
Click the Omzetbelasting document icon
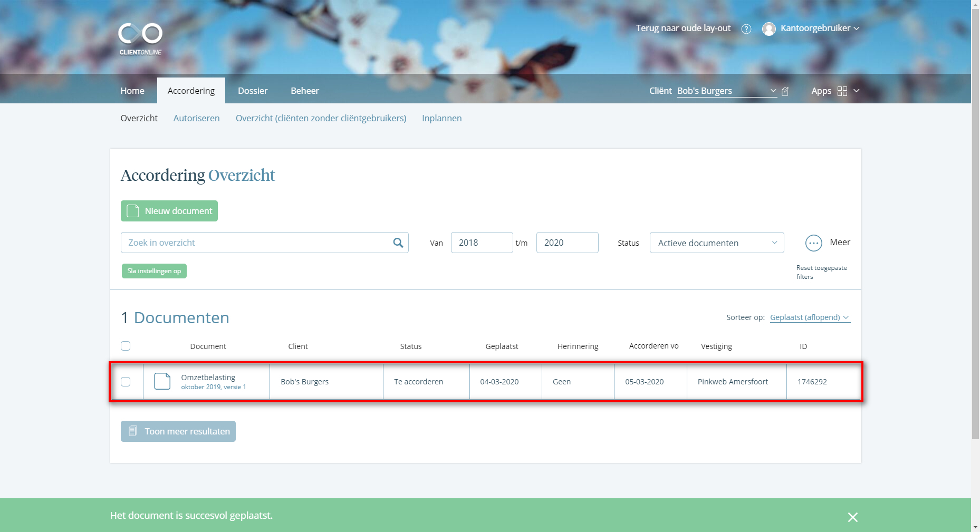point(162,381)
